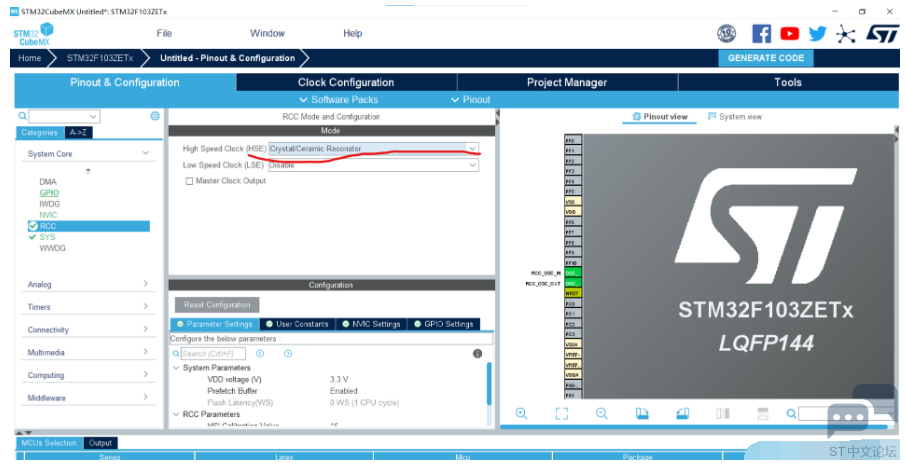Select the SYS peripheral
Image resolution: width=906 pixels, height=467 pixels.
pyautogui.click(x=47, y=237)
